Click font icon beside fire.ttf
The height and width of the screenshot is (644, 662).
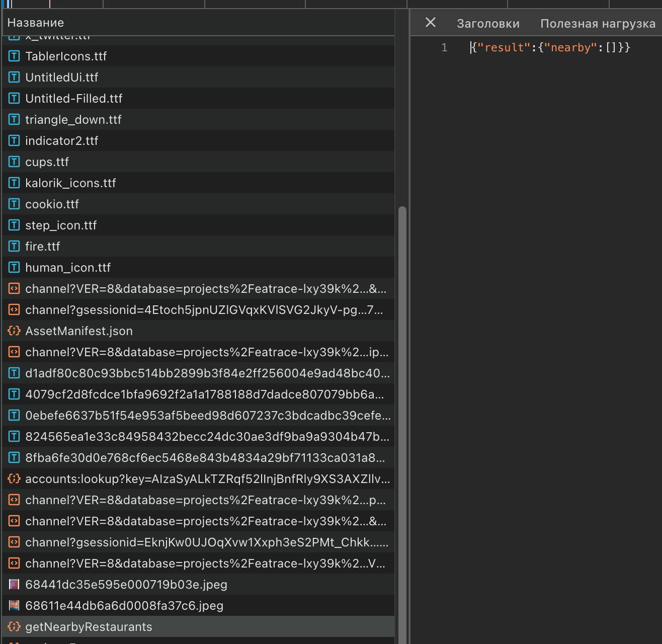pos(14,247)
